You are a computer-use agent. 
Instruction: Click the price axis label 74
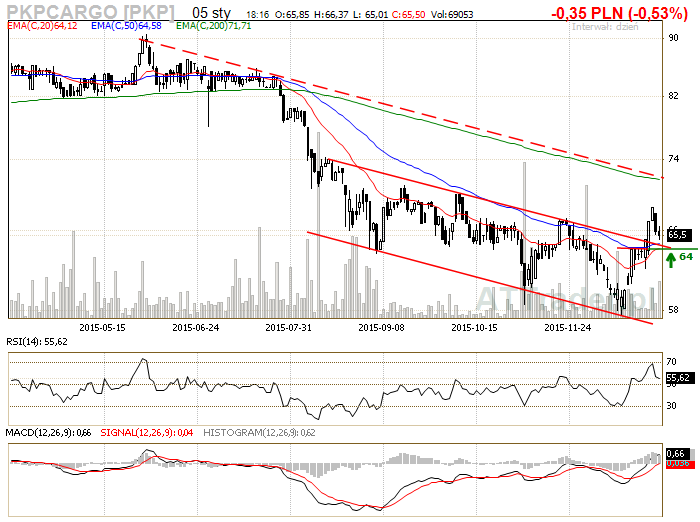tap(673, 159)
